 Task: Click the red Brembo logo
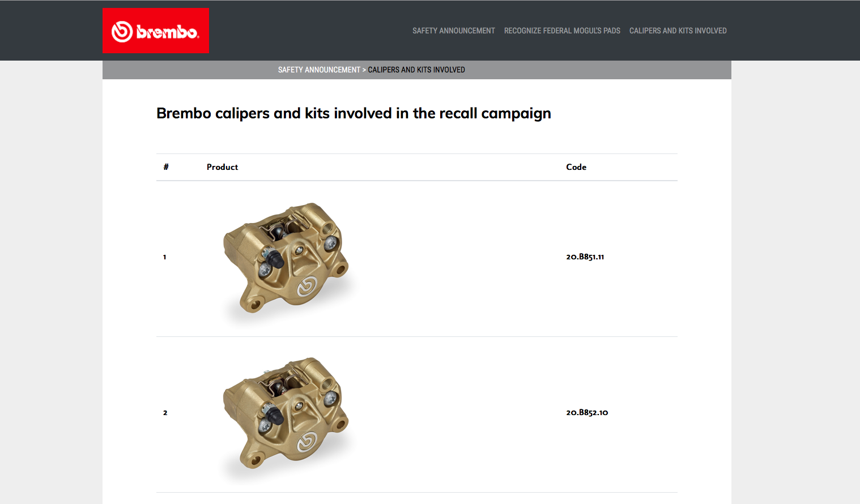[x=156, y=31]
